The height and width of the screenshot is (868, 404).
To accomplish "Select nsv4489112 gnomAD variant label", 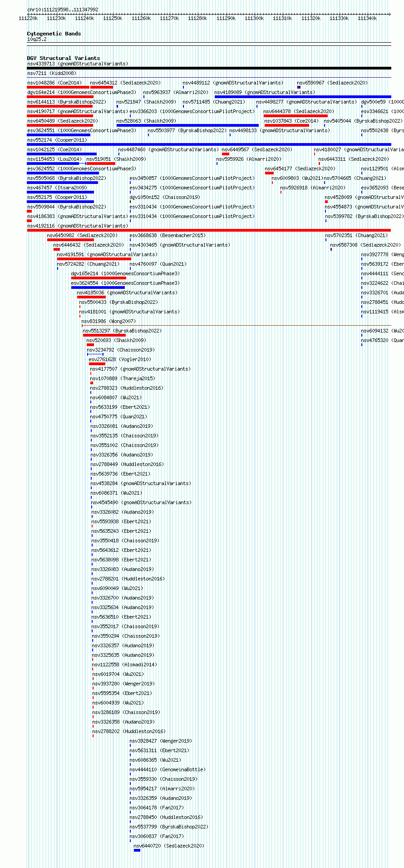I will [233, 83].
